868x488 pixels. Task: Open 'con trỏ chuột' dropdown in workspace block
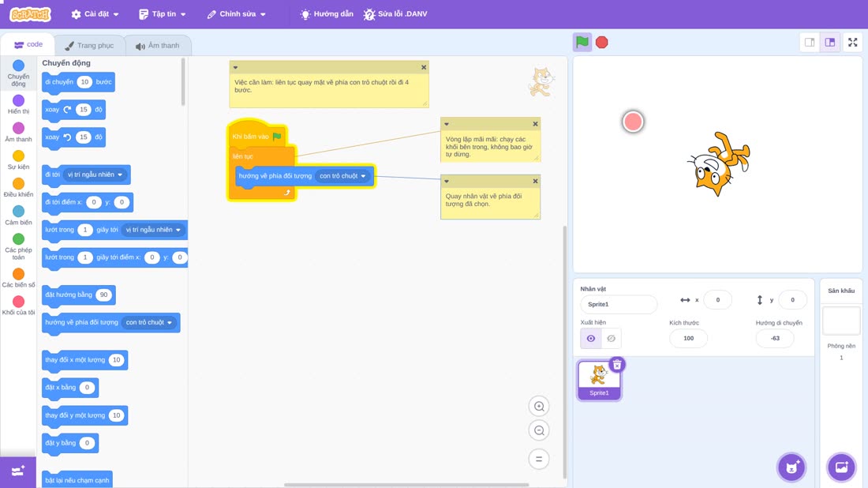click(x=342, y=176)
